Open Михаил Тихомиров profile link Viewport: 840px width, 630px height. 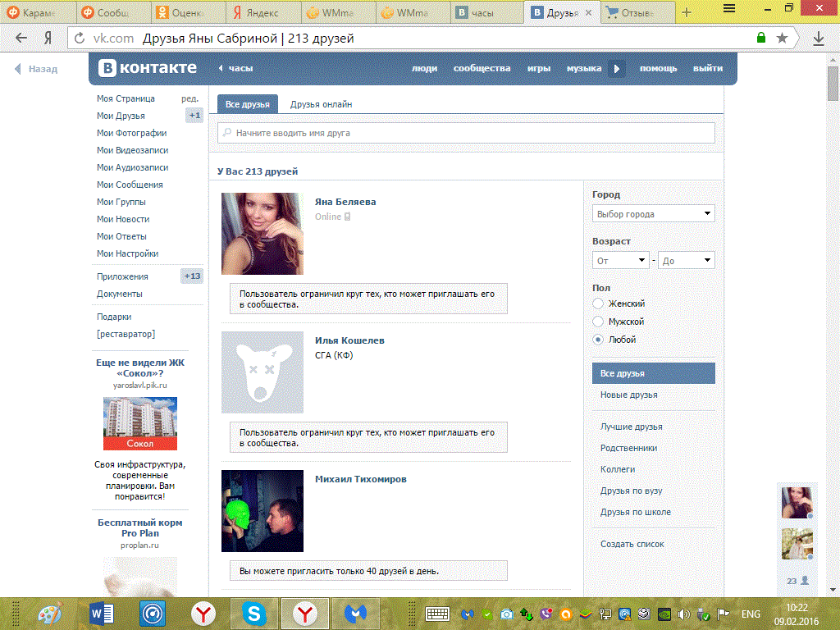(361, 479)
